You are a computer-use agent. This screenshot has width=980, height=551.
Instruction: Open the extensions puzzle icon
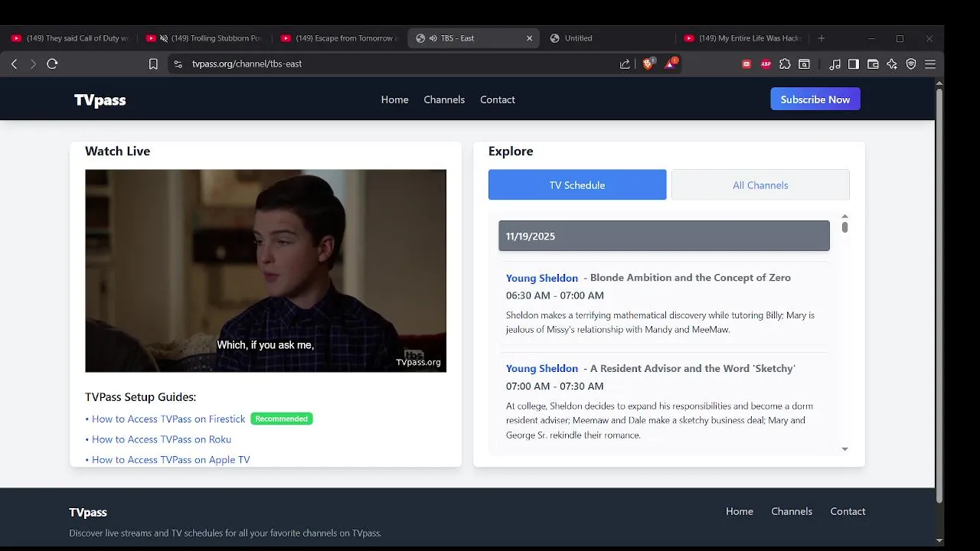(785, 64)
